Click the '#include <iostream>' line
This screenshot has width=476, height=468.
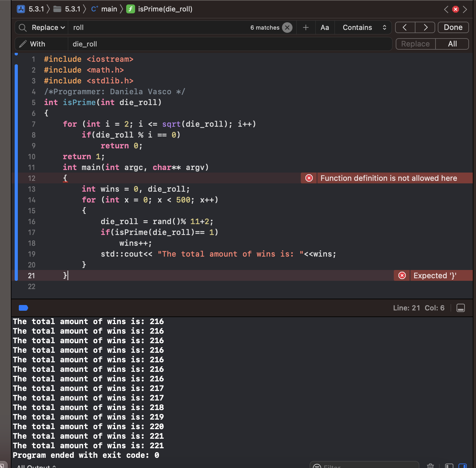89,59
